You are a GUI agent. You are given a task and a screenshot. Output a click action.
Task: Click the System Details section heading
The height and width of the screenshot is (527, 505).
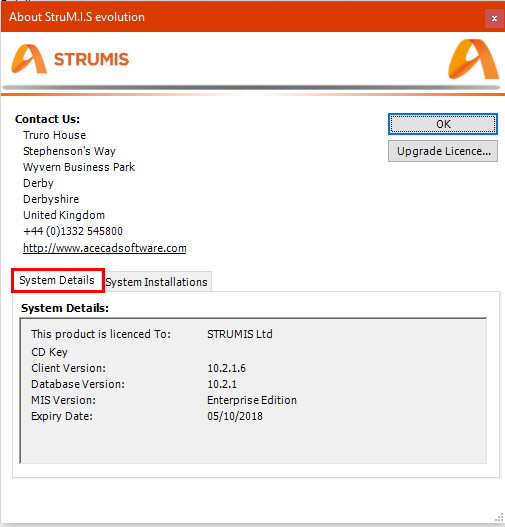65,308
